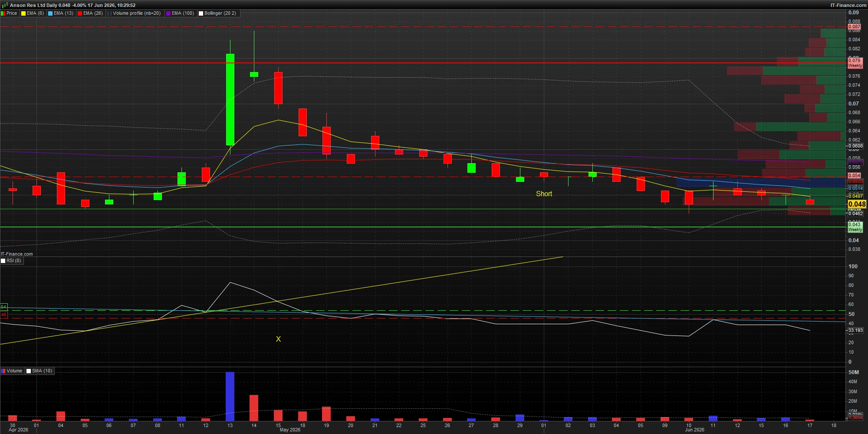Click the 50M volume axis label
Screen dimensions: 868x434
[x=853, y=372]
